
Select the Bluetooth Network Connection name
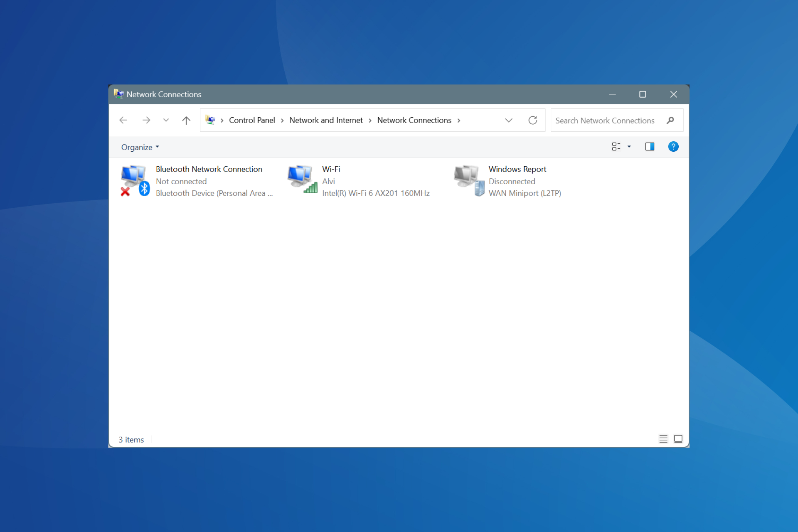coord(209,169)
